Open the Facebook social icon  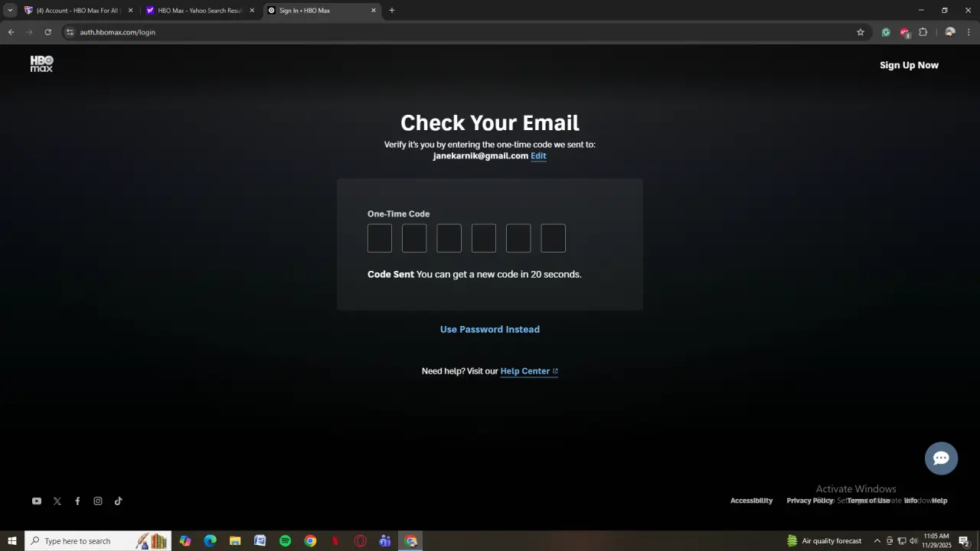click(x=77, y=501)
